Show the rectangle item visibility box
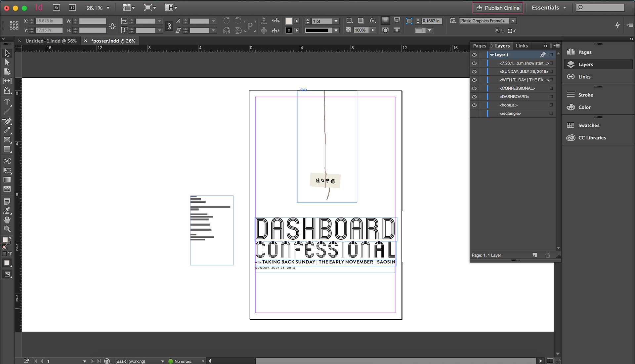Image resolution: width=635 pixels, height=364 pixels. click(474, 113)
